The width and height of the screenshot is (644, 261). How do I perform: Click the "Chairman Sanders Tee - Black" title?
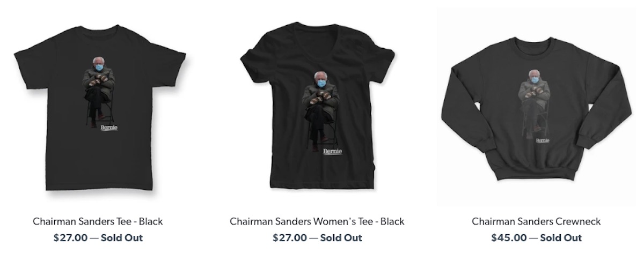(98, 221)
